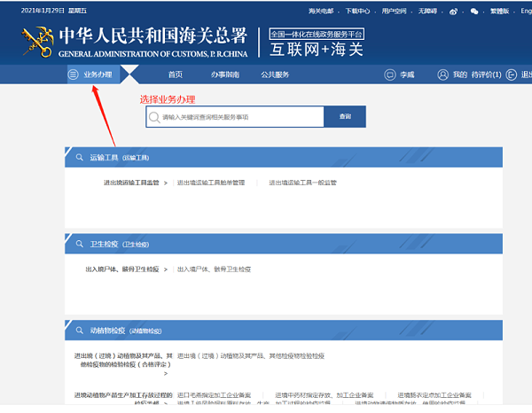Open 进境中药材指定存放、加工企业备案 service

click(x=324, y=395)
